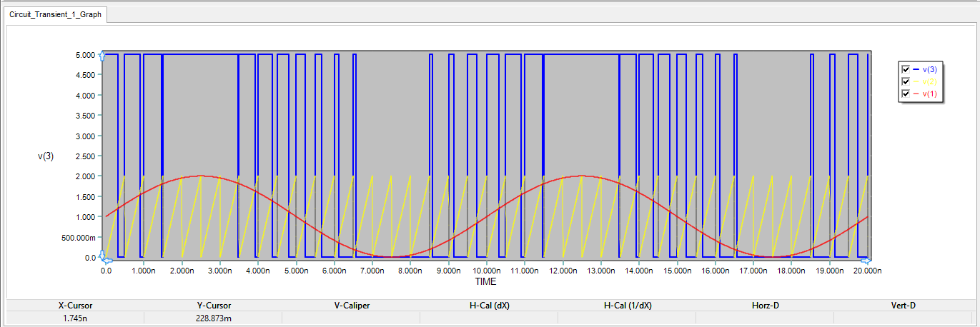The height and width of the screenshot is (327, 980).
Task: Grab the caliper handle at top of Y axis
Action: click(x=103, y=55)
